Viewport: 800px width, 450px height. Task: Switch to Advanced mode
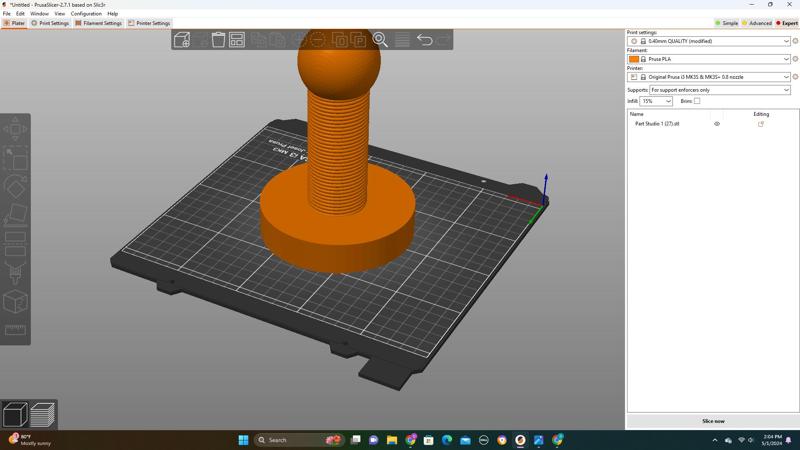(x=757, y=23)
